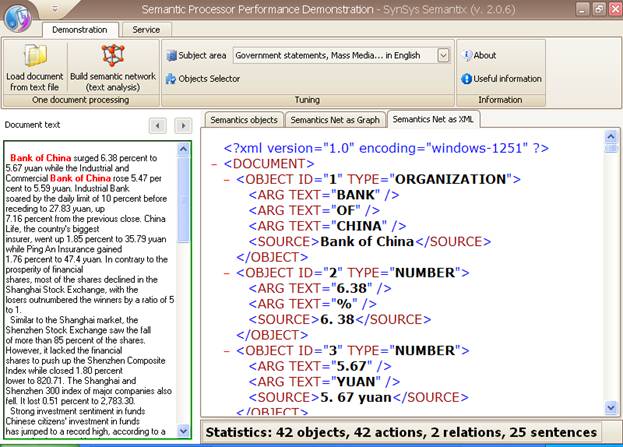Click the 'Tuning' group label
The width and height of the screenshot is (623, 447).
coord(307,100)
